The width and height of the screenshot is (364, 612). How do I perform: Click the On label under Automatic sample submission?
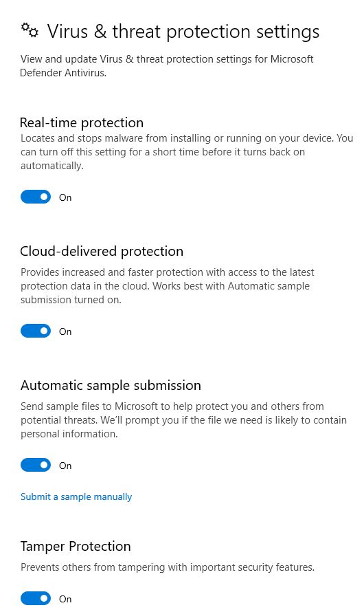pos(65,466)
